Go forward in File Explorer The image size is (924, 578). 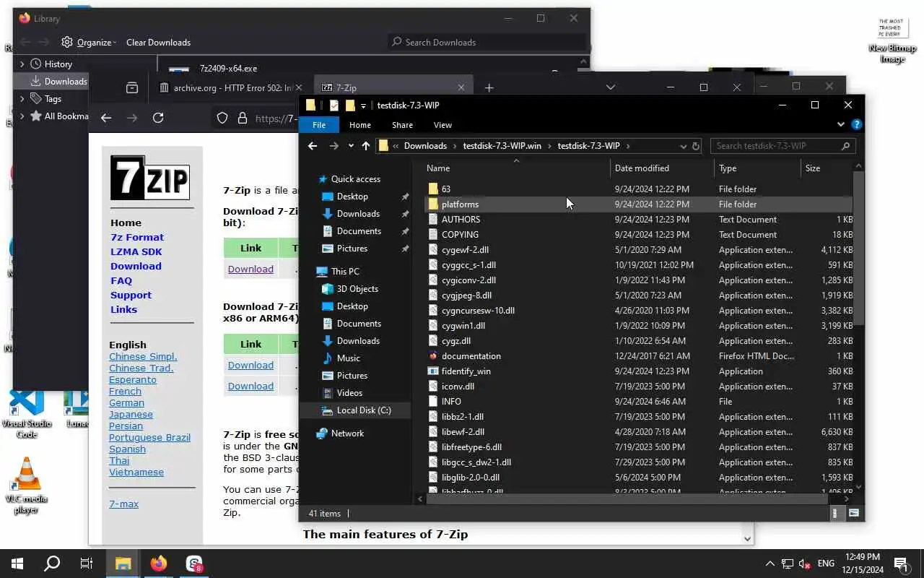click(x=334, y=146)
